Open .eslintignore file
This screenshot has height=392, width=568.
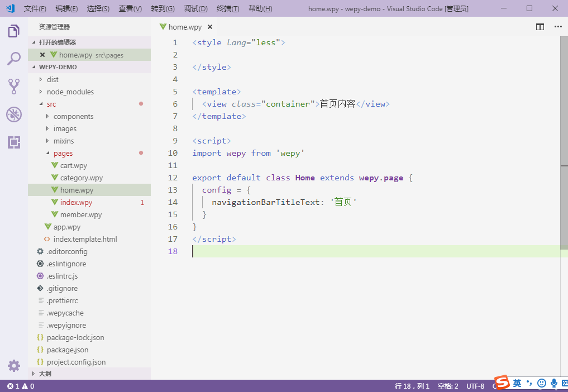coord(89,264)
